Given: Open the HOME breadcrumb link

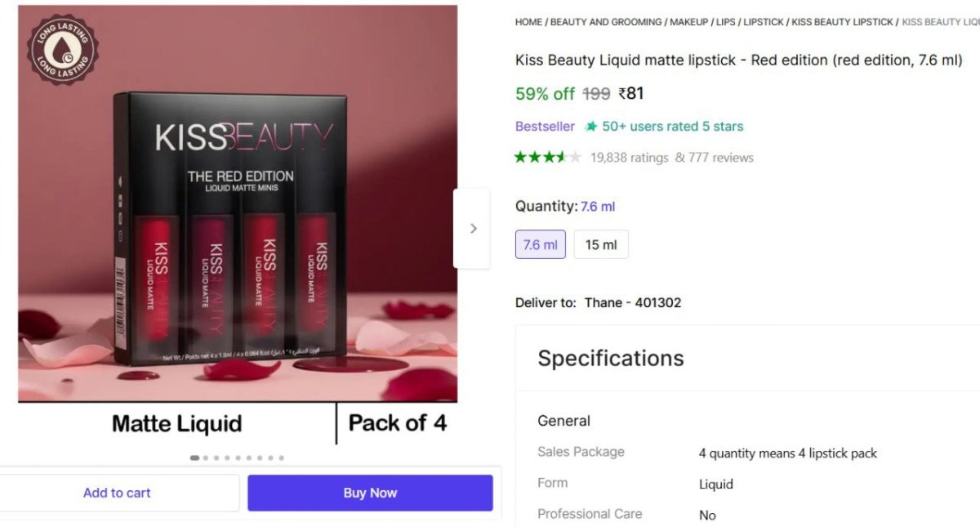Looking at the screenshot, I should coord(528,22).
